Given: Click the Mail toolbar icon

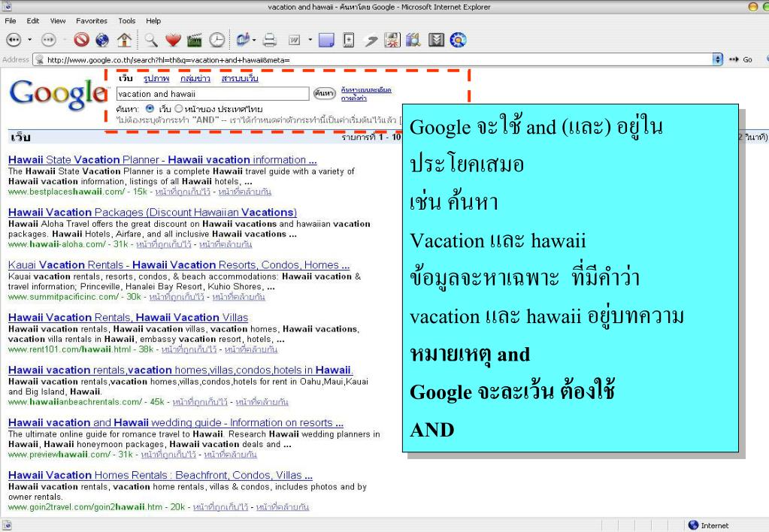Looking at the screenshot, I should 242,39.
